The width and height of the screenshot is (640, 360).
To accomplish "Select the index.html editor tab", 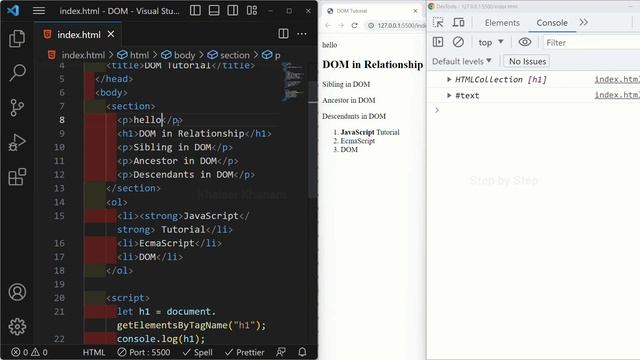I will (78, 34).
